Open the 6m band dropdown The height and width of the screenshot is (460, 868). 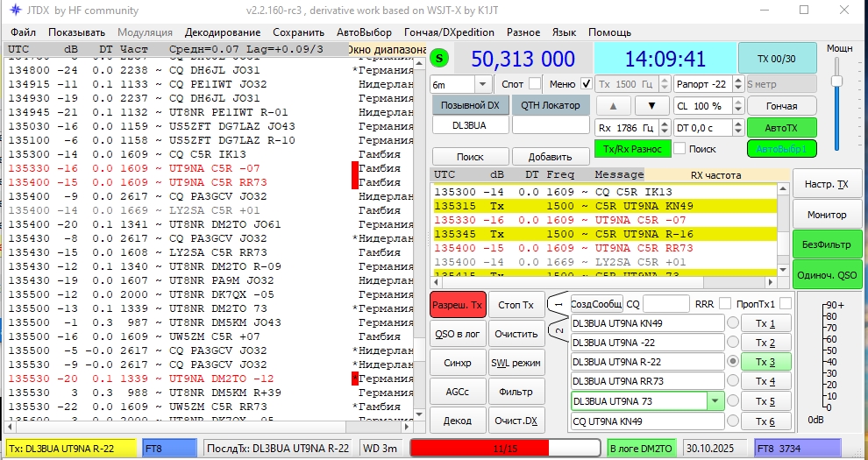point(483,84)
